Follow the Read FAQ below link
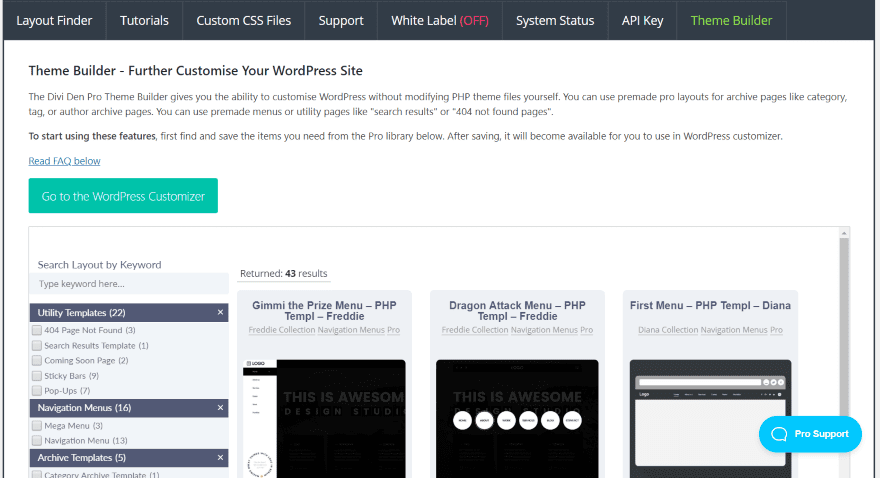880x478 pixels. pyautogui.click(x=64, y=161)
